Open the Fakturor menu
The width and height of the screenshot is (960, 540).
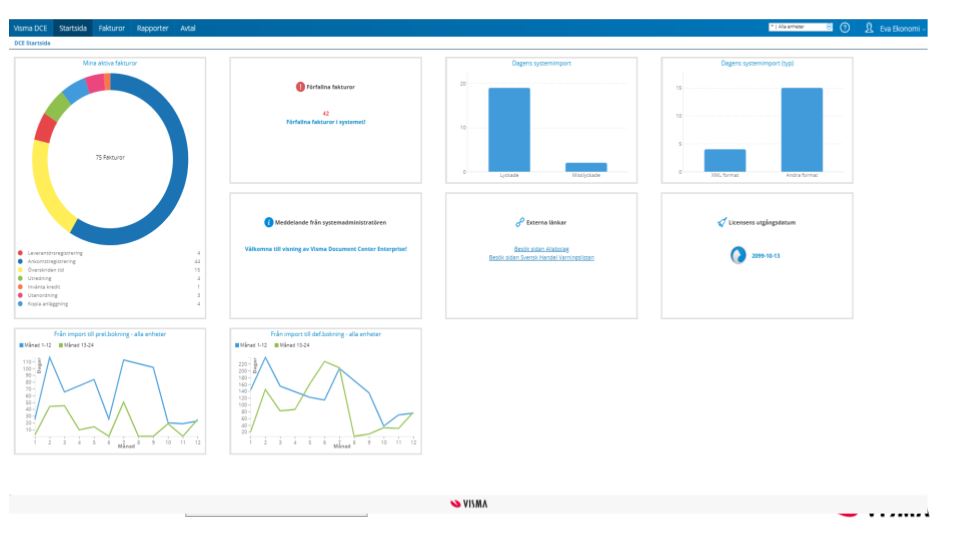tap(111, 28)
